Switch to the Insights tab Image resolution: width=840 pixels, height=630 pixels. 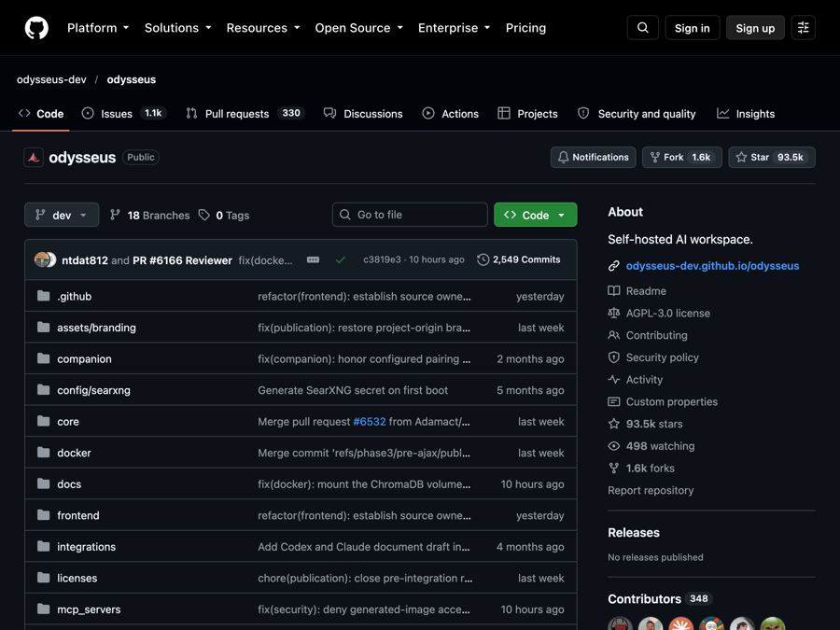pyautogui.click(x=746, y=114)
